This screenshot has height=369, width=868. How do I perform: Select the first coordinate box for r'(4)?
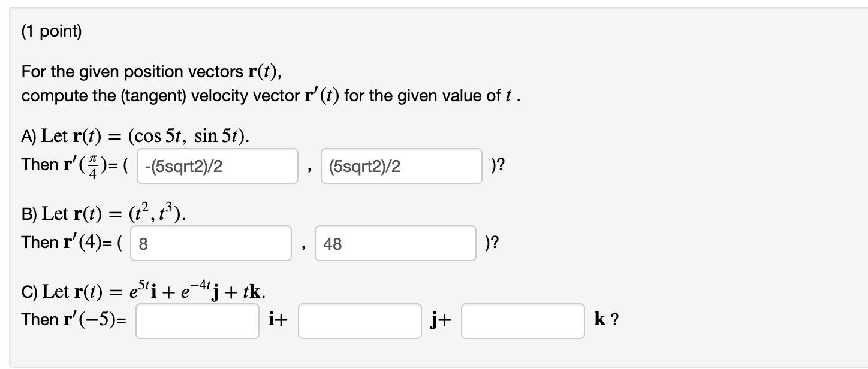[210, 243]
